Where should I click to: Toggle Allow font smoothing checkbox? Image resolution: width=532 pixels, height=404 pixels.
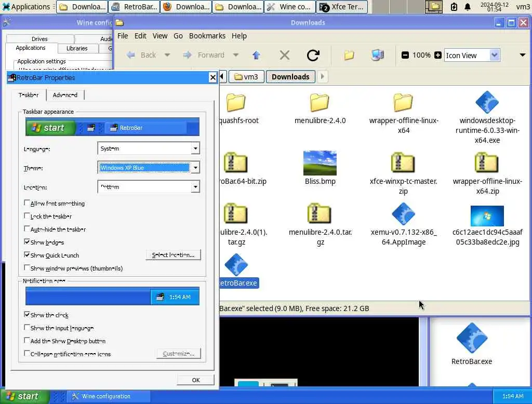click(x=27, y=203)
